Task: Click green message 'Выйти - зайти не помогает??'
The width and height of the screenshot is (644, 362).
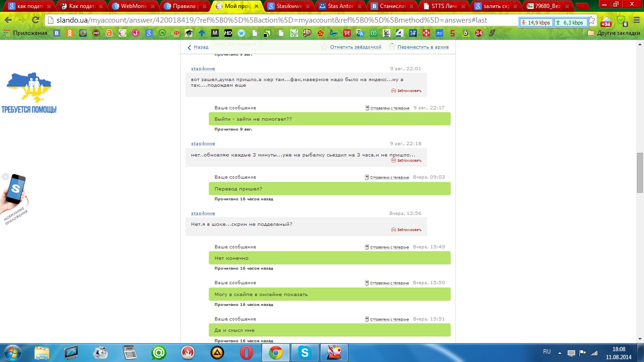Action: point(330,119)
